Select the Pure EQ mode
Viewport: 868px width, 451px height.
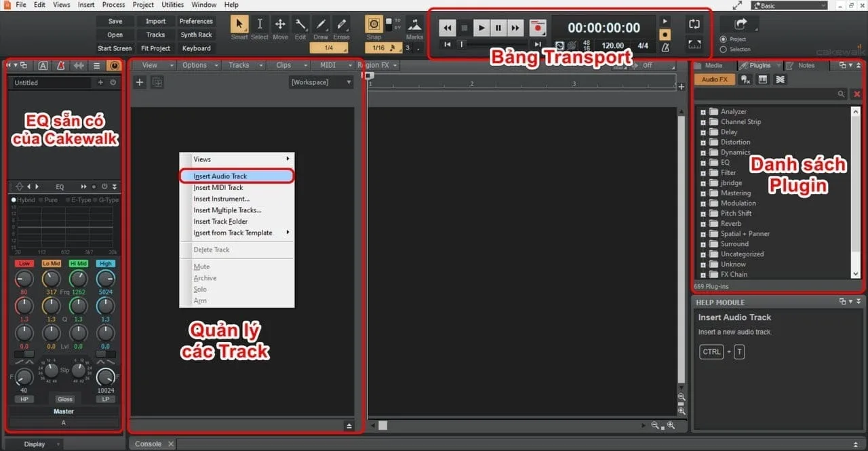click(48, 200)
